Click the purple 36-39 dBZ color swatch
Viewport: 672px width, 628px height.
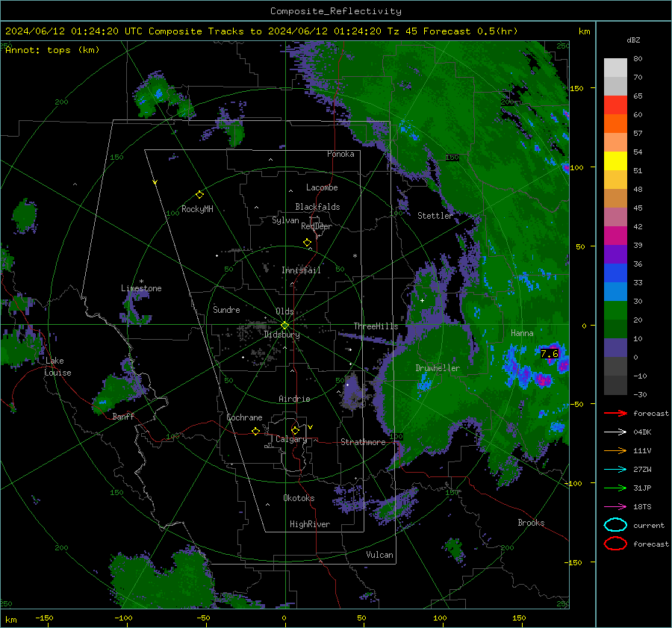pyautogui.click(x=615, y=254)
